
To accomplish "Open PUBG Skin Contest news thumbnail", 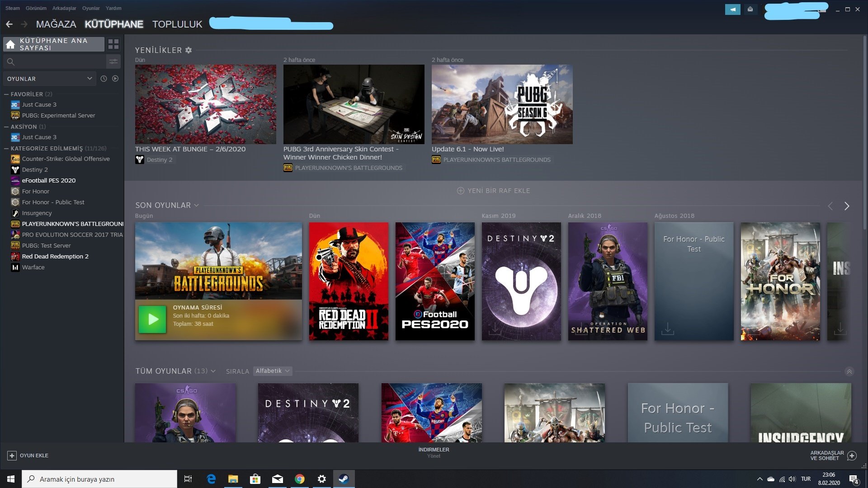I will [354, 104].
